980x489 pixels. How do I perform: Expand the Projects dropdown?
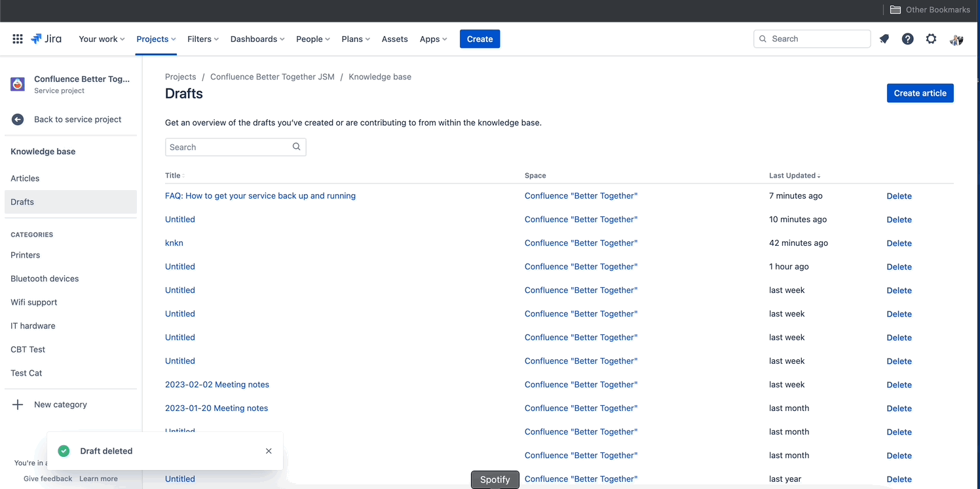click(156, 39)
